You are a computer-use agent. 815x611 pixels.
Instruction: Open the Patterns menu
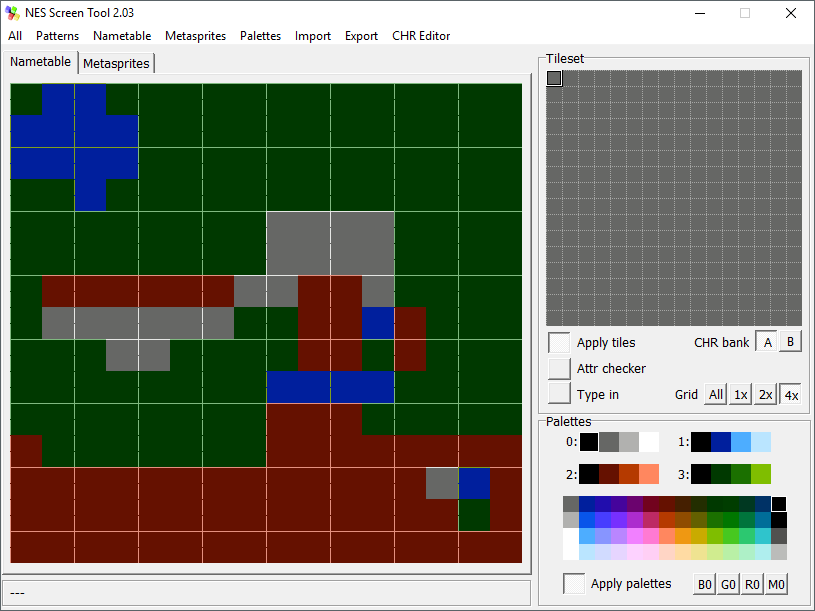coord(57,36)
